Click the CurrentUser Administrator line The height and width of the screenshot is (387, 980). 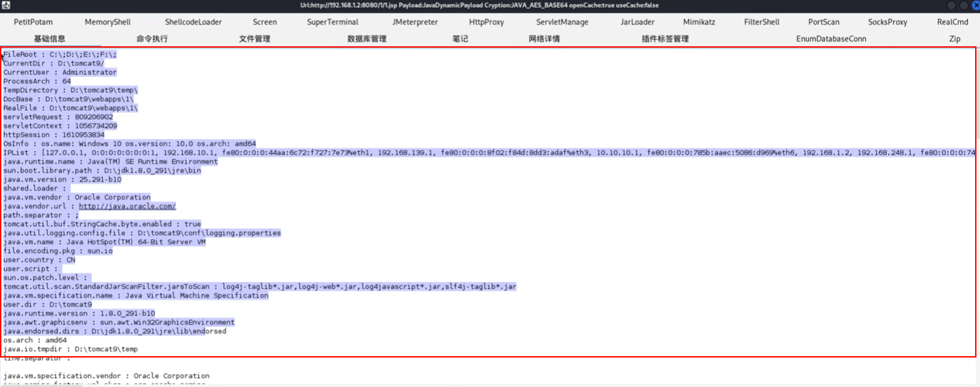(60, 72)
